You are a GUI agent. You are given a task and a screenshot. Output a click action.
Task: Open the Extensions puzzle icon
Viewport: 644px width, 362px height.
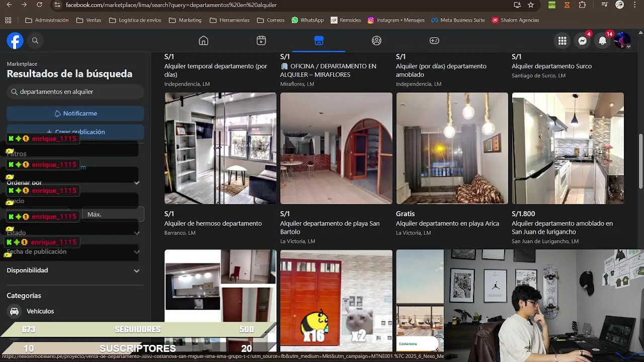click(582, 5)
